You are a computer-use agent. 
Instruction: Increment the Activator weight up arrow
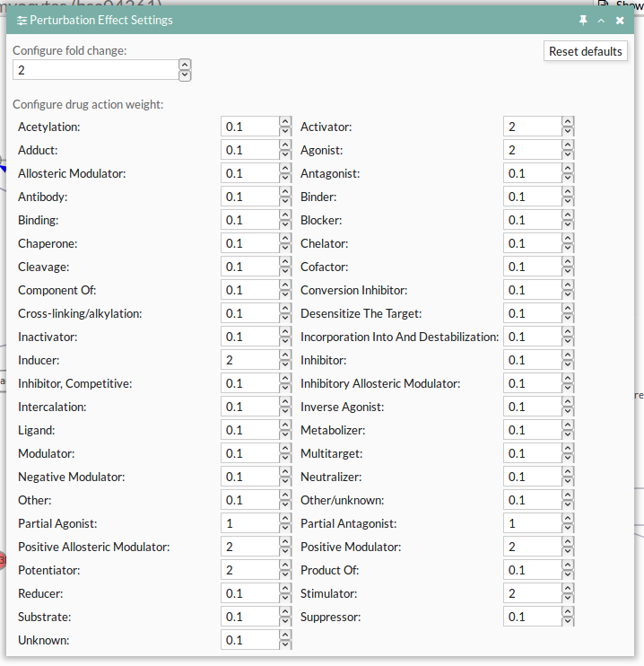[568, 122]
